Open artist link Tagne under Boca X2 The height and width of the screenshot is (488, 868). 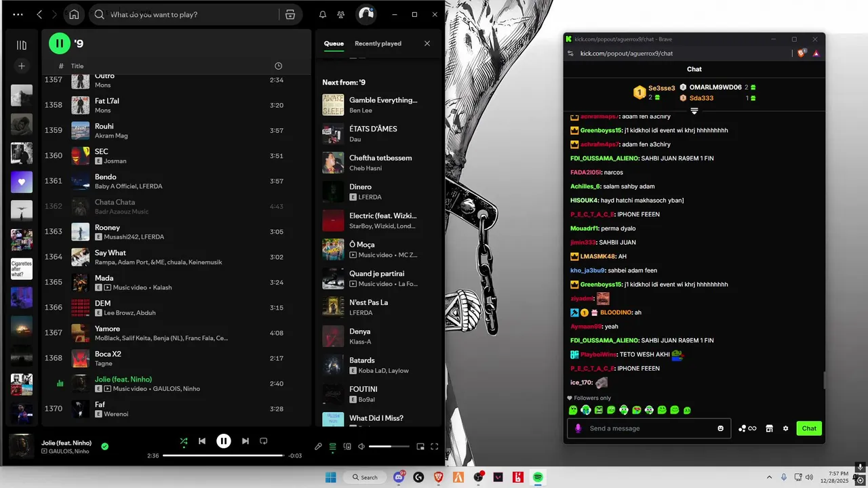coord(104,364)
